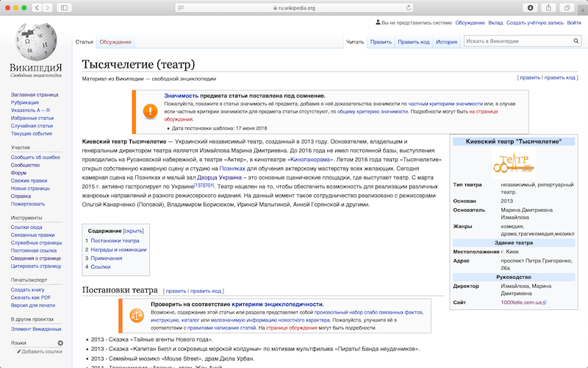588x368 pixels.
Task: Jump to Примечания in contents
Action: coord(106,258)
